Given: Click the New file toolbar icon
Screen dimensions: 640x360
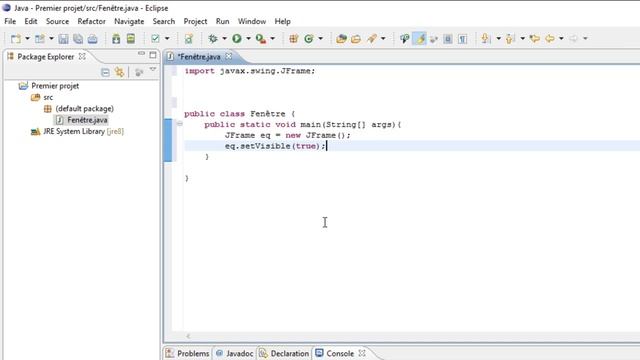Looking at the screenshot, I should click(16, 39).
